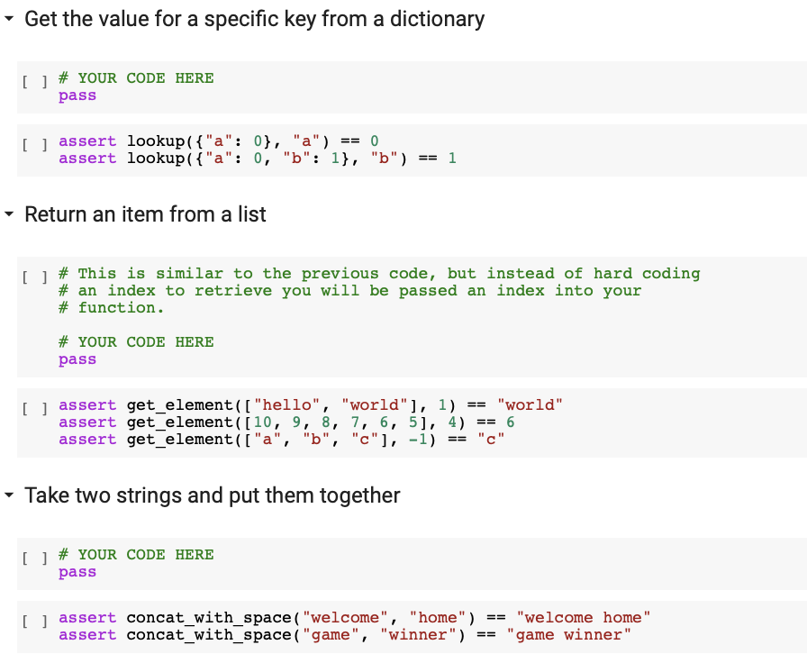Run the code cell above the concat_with_space asserts
Screen dimensions: 807x672
[30, 556]
